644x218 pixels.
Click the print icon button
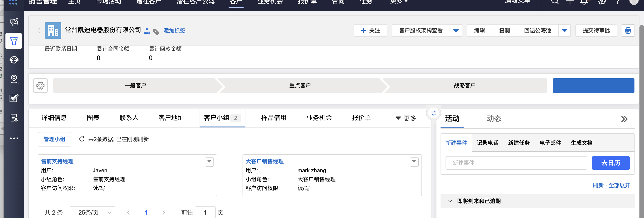628,30
